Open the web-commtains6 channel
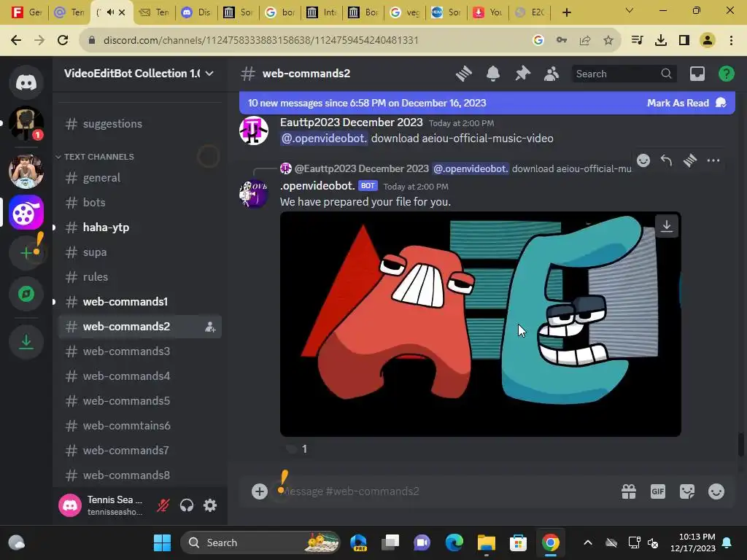This screenshot has height=560, width=747. pyautogui.click(x=139, y=425)
